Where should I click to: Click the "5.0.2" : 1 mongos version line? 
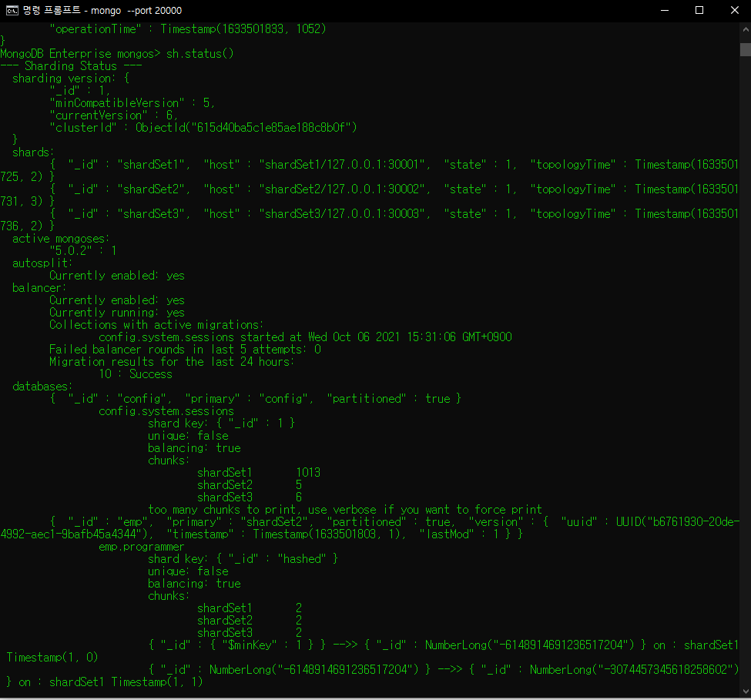tap(83, 251)
